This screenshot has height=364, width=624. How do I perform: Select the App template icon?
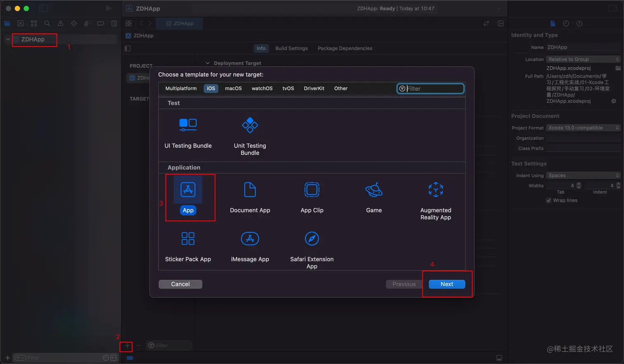pyautogui.click(x=188, y=190)
